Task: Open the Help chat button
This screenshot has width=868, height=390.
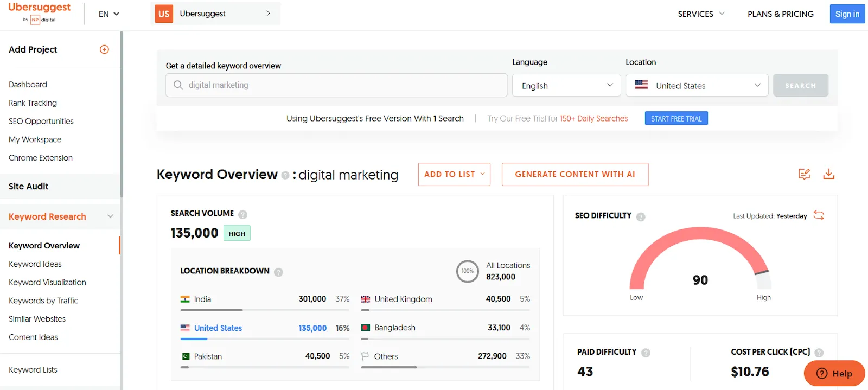Action: tap(834, 373)
